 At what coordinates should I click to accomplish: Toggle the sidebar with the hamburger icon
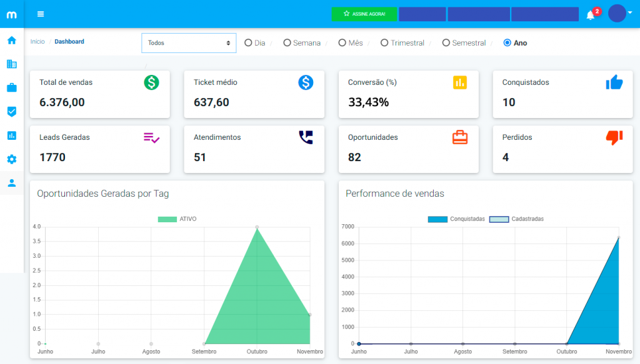(41, 14)
